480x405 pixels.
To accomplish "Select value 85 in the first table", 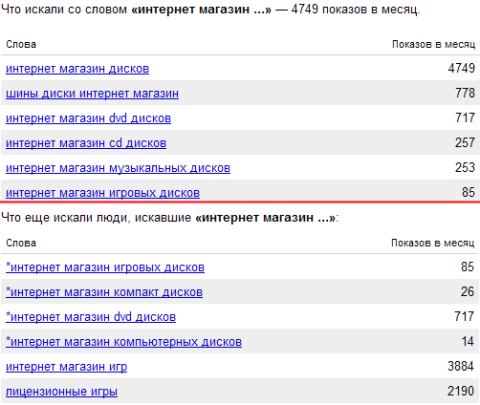I will [x=468, y=192].
